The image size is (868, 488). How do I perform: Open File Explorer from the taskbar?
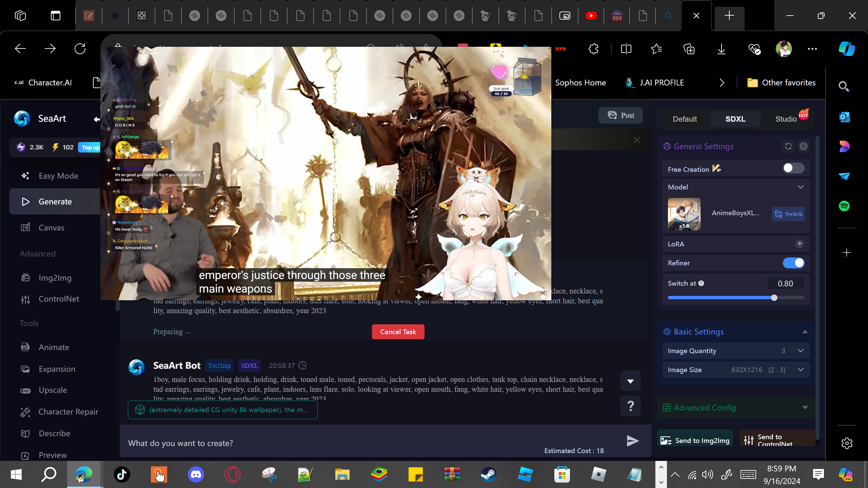[x=342, y=474]
